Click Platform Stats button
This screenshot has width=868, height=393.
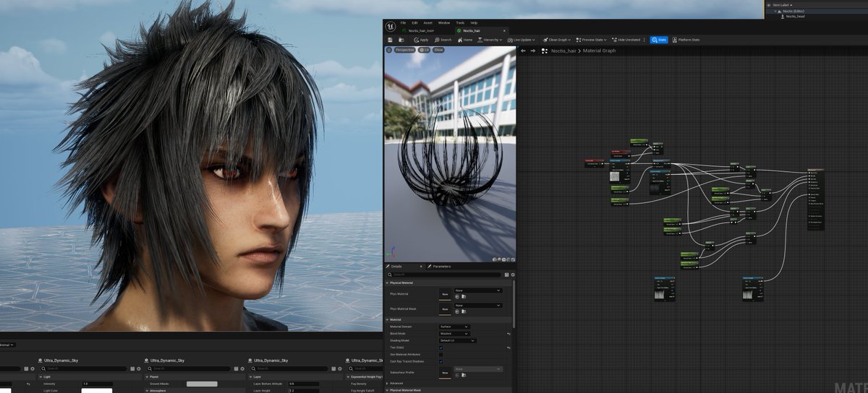[x=686, y=40]
